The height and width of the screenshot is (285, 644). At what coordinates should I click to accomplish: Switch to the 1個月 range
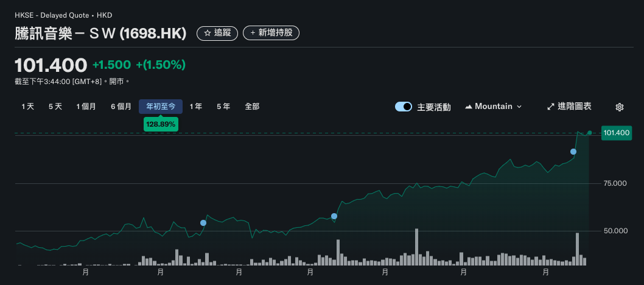(x=86, y=107)
